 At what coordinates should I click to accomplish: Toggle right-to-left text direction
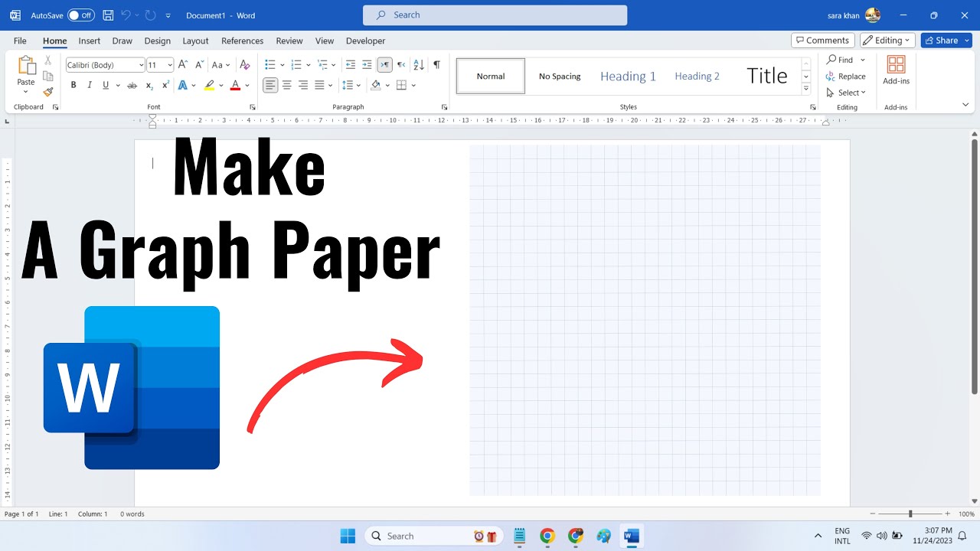(x=401, y=65)
